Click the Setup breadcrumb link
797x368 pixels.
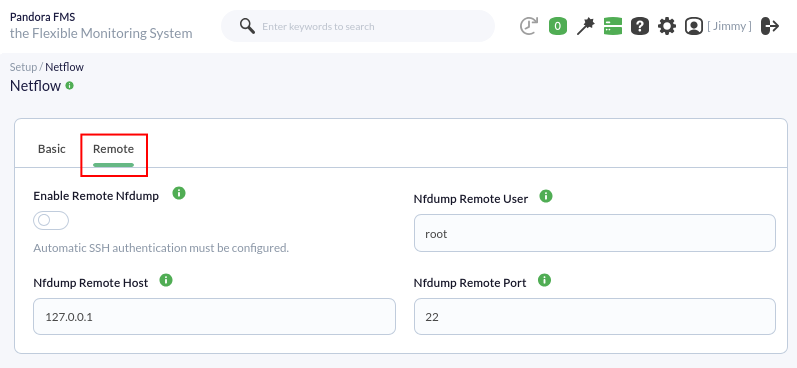pos(23,67)
